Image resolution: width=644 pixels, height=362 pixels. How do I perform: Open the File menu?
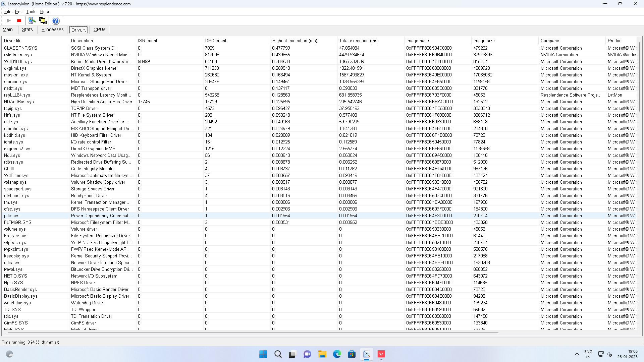pyautogui.click(x=8, y=11)
